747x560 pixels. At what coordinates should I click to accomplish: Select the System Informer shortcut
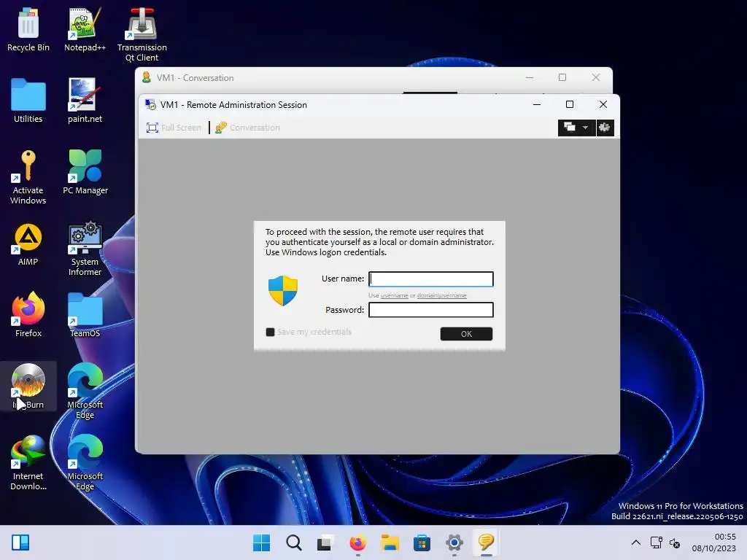coord(85,248)
